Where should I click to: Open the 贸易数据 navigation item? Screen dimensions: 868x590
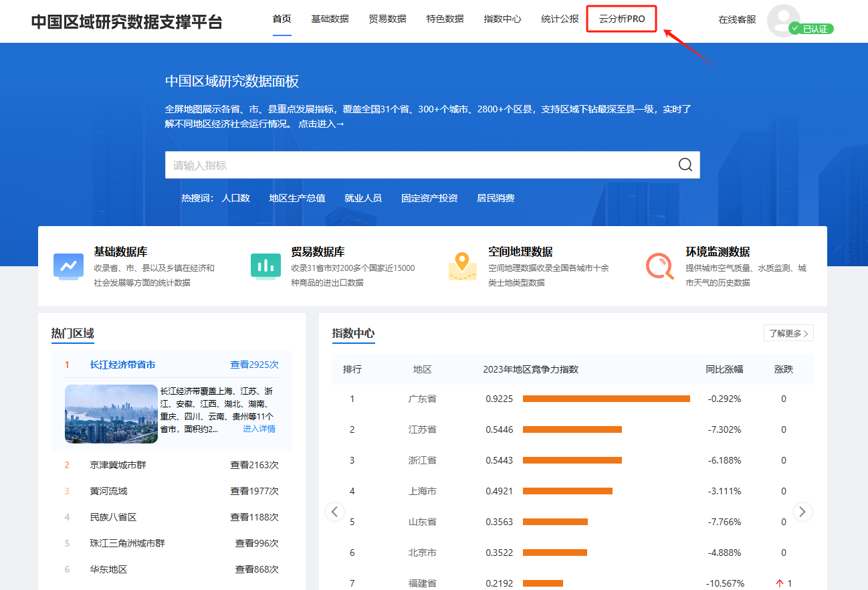click(x=387, y=19)
